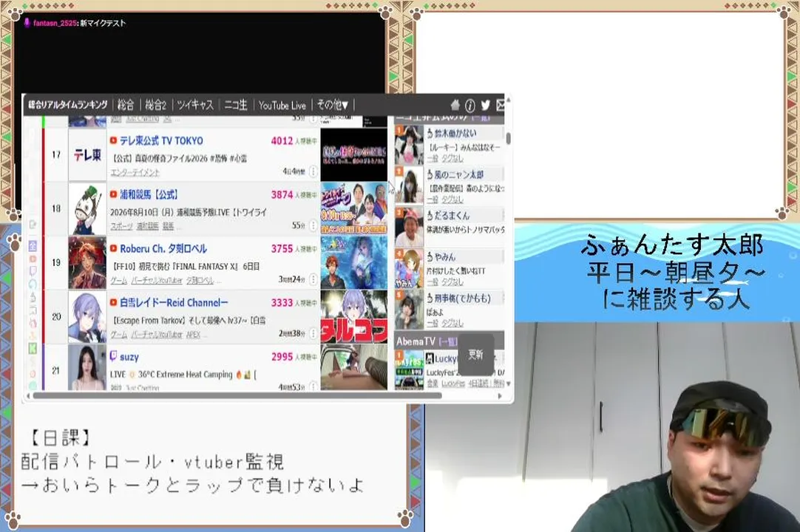Image resolution: width=800 pixels, height=532 pixels.
Task: Open the info circle icon in header
Action: click(x=470, y=106)
